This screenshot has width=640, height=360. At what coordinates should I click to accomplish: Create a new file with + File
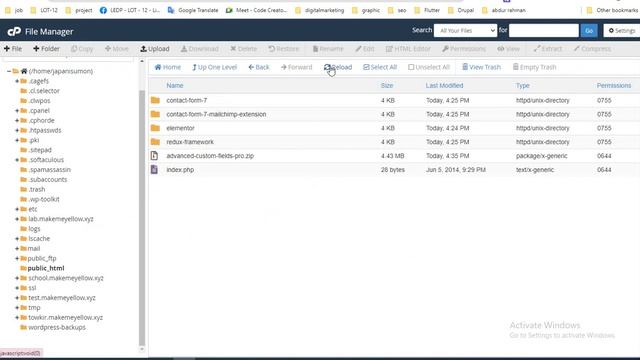click(x=13, y=49)
